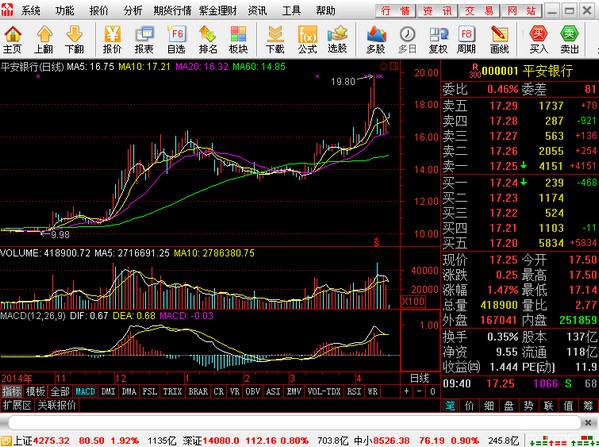Shrink chart with the minus button
This screenshot has width=599, height=447.
[419, 392]
